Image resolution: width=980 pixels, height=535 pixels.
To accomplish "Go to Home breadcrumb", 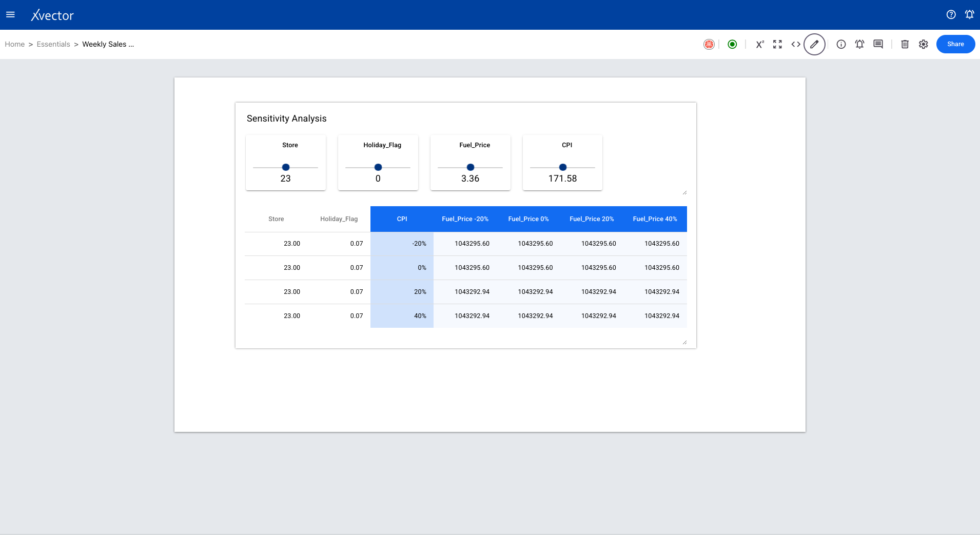I will click(15, 44).
